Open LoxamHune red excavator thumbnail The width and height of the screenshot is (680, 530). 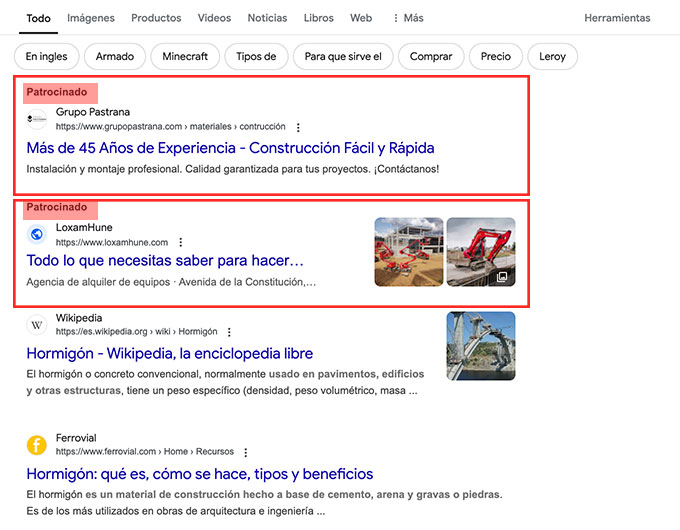point(481,252)
